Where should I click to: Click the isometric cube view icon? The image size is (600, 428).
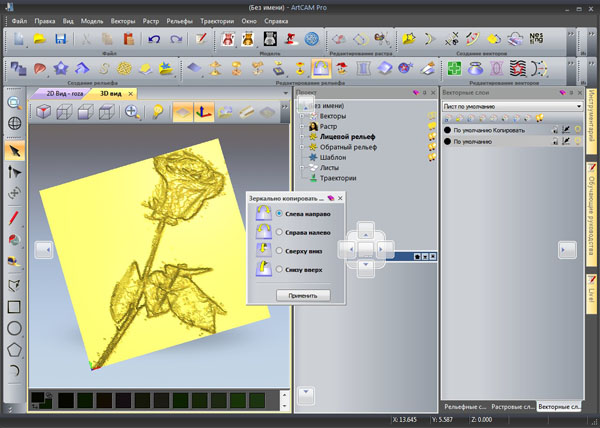[44, 112]
